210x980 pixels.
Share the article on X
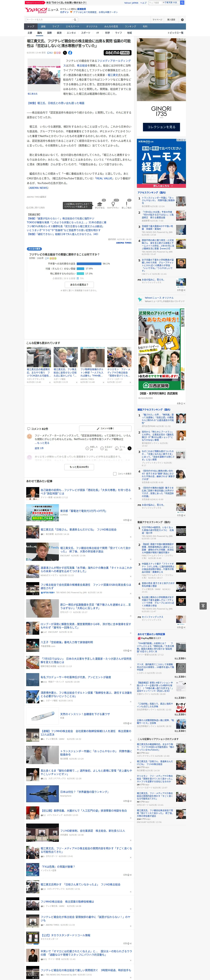coord(65,53)
